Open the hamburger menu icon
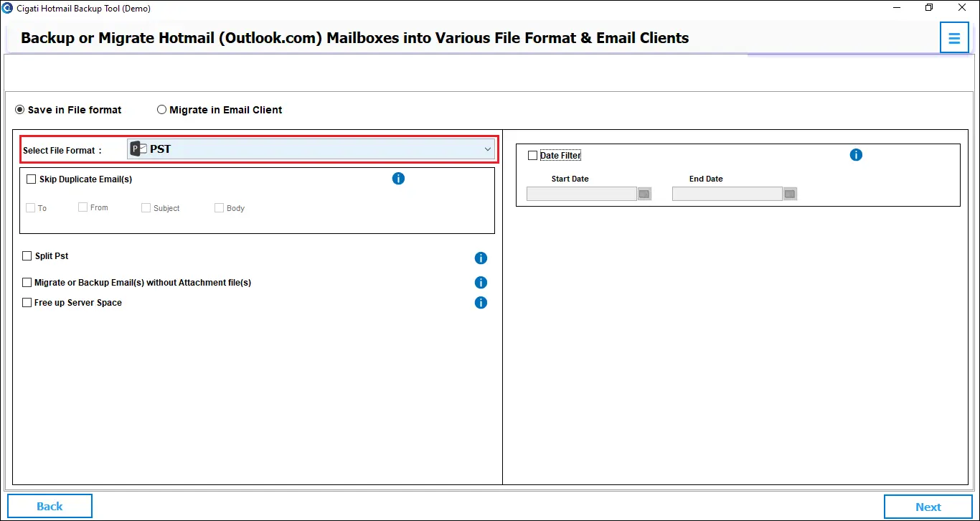This screenshot has width=980, height=521. [x=954, y=38]
